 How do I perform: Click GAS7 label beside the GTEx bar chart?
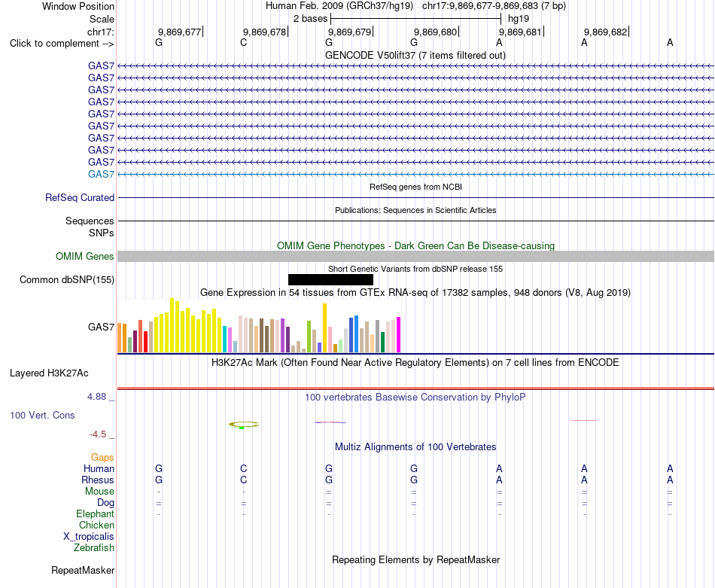pos(101,327)
